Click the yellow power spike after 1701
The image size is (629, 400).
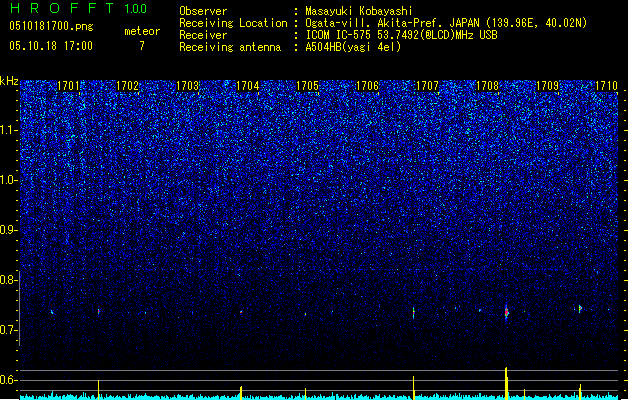(x=99, y=390)
